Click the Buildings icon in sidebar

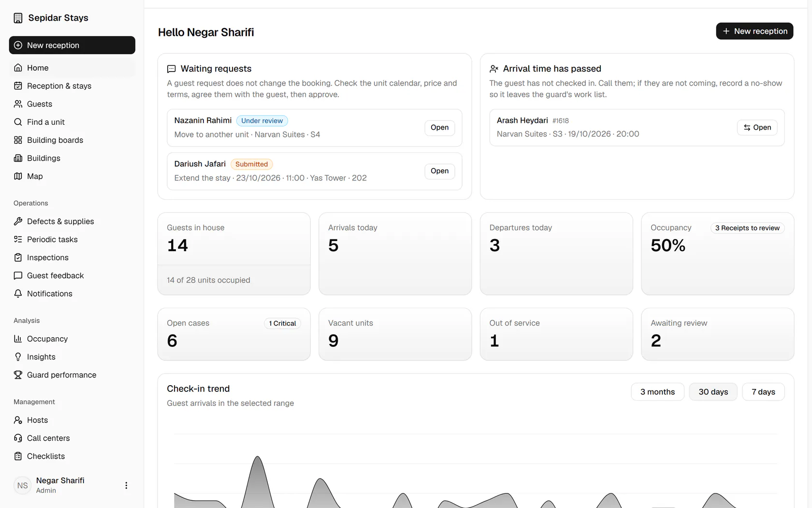pos(18,158)
